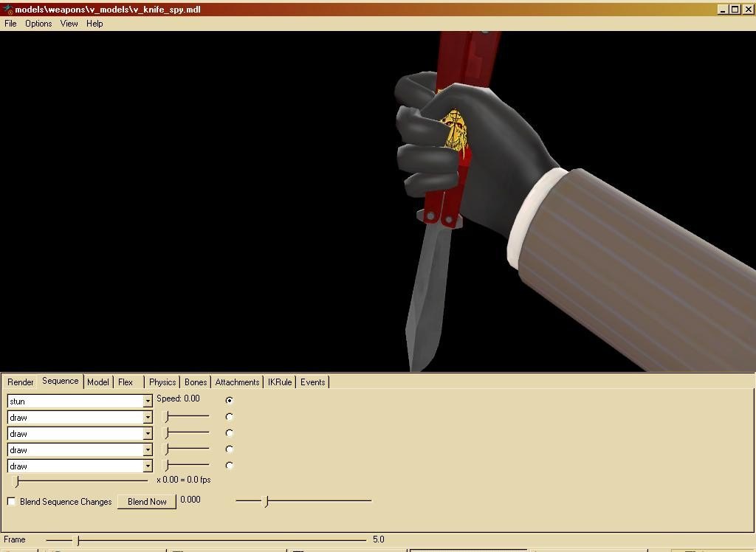Image resolution: width=756 pixels, height=552 pixels.
Task: Select the radio button beside the stun sequence
Action: (x=230, y=400)
